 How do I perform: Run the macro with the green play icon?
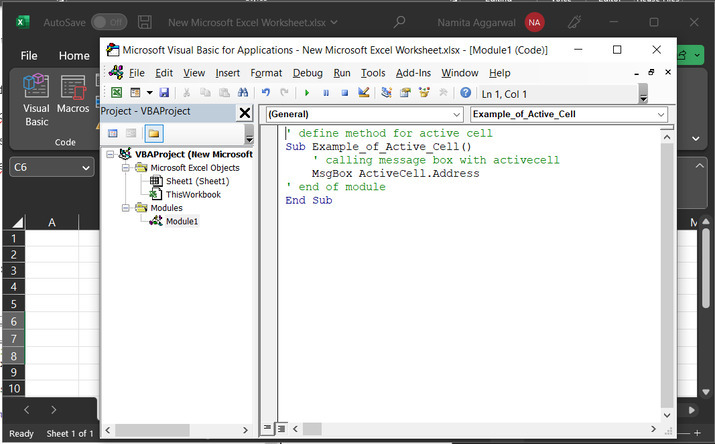(307, 92)
